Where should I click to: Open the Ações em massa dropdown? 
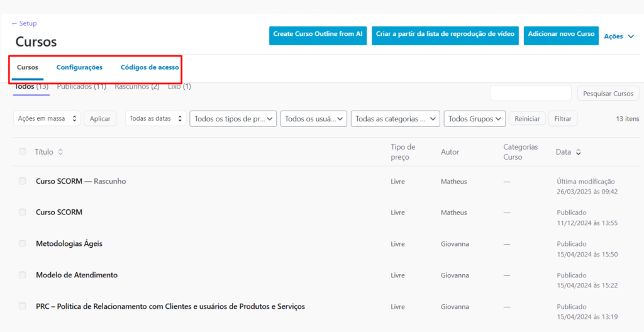[47, 118]
